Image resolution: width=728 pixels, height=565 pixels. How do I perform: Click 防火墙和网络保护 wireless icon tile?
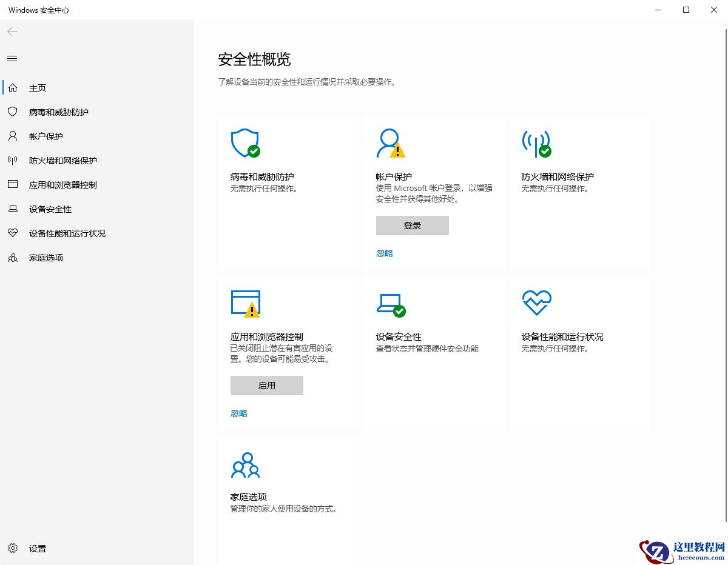[536, 143]
